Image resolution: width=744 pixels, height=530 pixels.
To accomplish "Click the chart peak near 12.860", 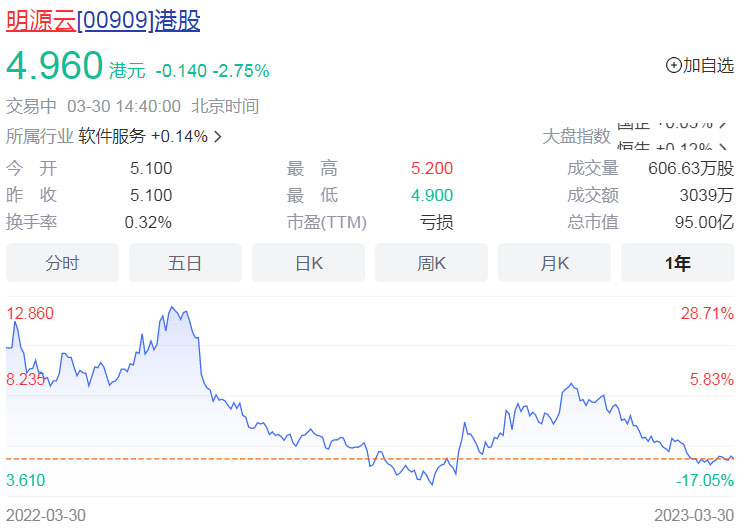I will click(x=172, y=309).
